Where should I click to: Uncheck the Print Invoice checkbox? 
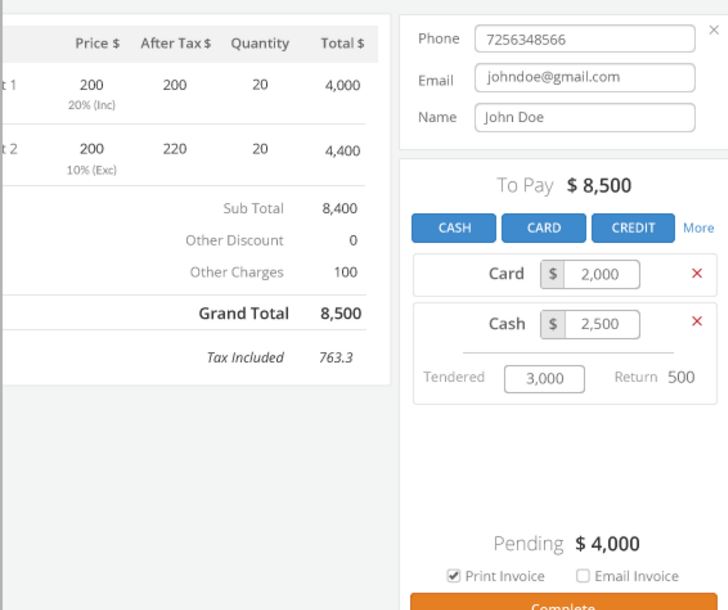click(454, 576)
